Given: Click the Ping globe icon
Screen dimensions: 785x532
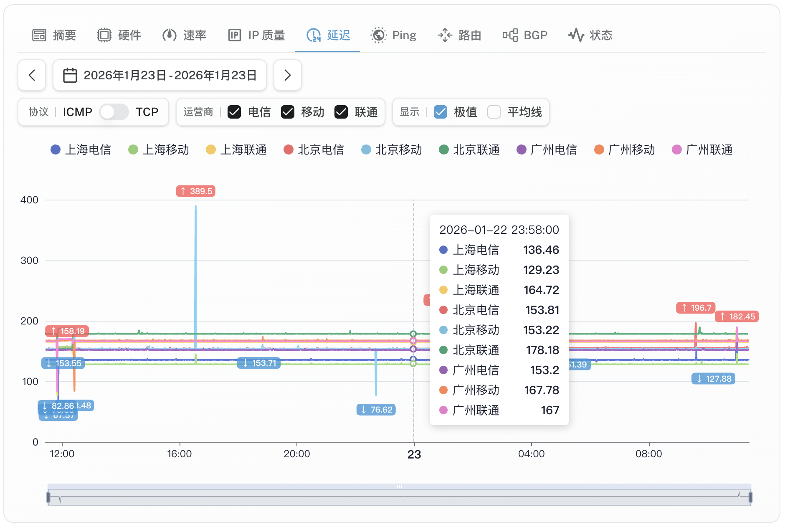Looking at the screenshot, I should [x=379, y=35].
